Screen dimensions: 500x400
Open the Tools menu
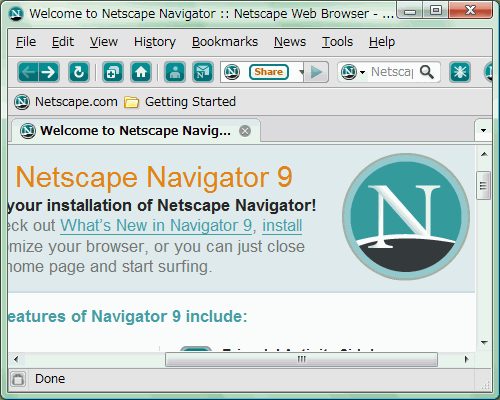337,42
